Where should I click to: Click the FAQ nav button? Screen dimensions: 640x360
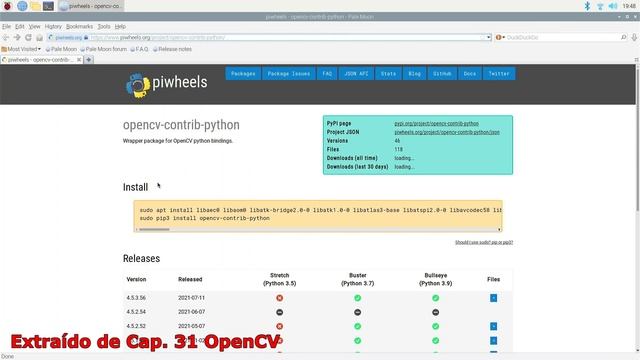pyautogui.click(x=327, y=73)
